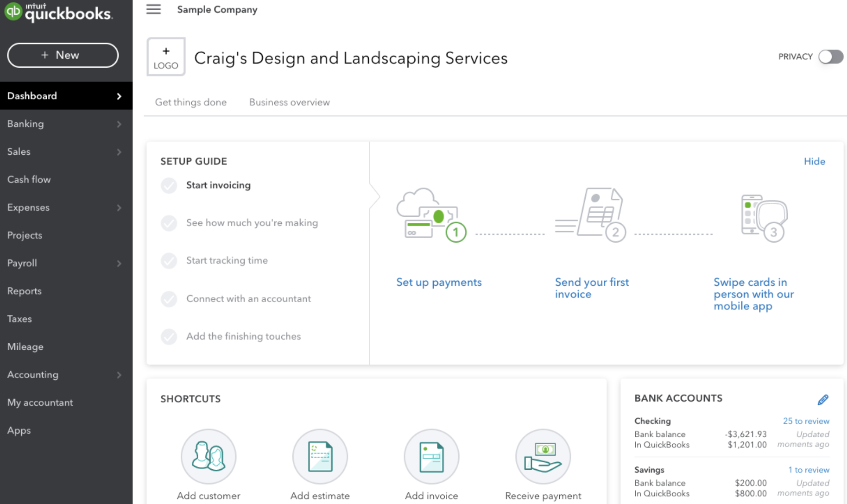Select Connect with an accountant step

[x=248, y=299]
